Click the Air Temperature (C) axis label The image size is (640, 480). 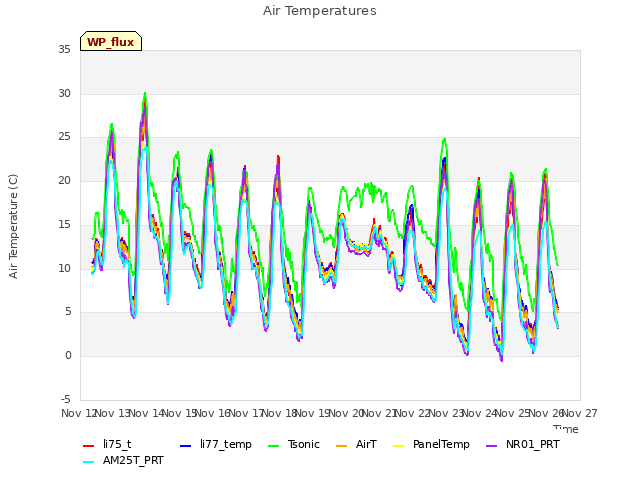(x=13, y=226)
